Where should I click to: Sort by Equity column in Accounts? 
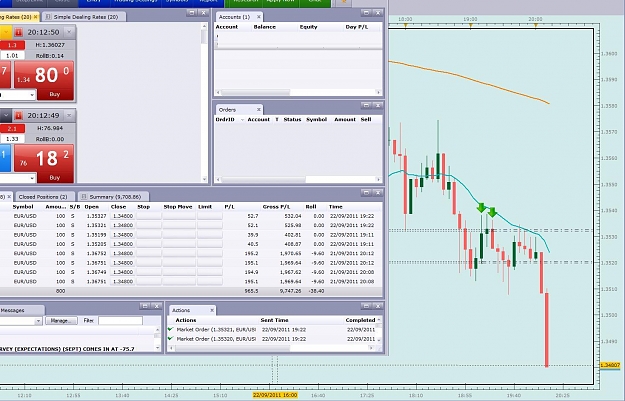309,27
